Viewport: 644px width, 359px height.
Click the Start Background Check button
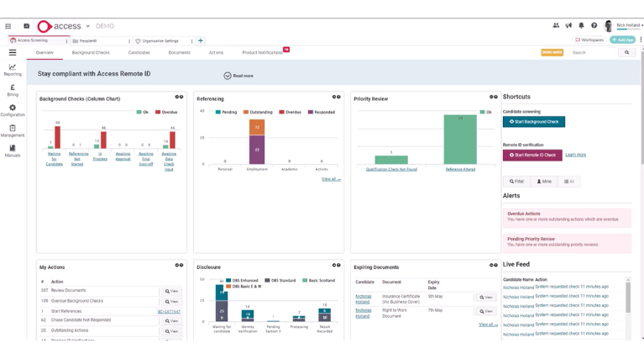coord(533,122)
